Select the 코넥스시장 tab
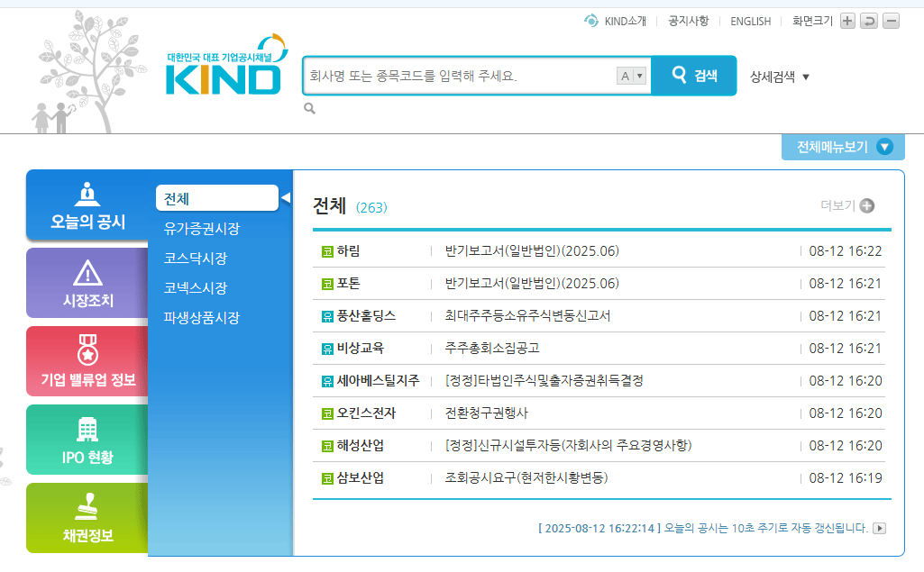Screen dimensions: 924x572 196,288
